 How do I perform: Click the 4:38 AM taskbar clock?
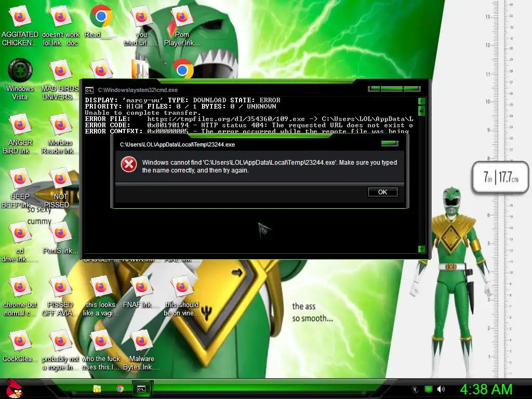coord(486,389)
